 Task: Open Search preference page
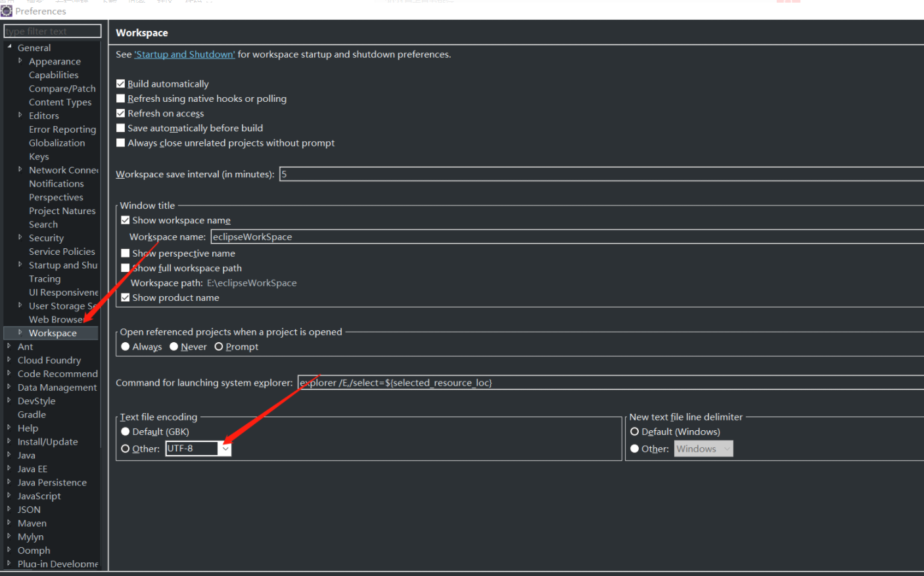click(x=43, y=224)
